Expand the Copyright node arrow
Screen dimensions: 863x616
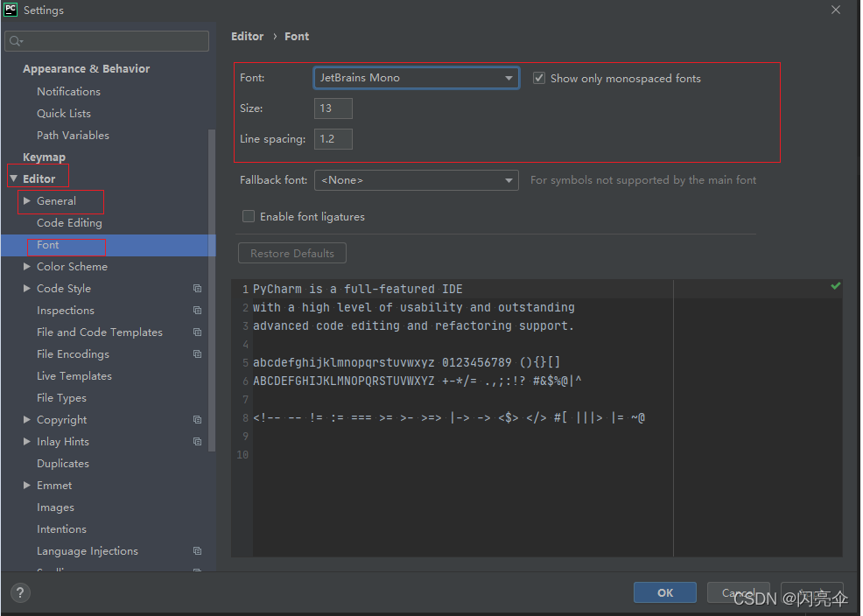pos(26,420)
